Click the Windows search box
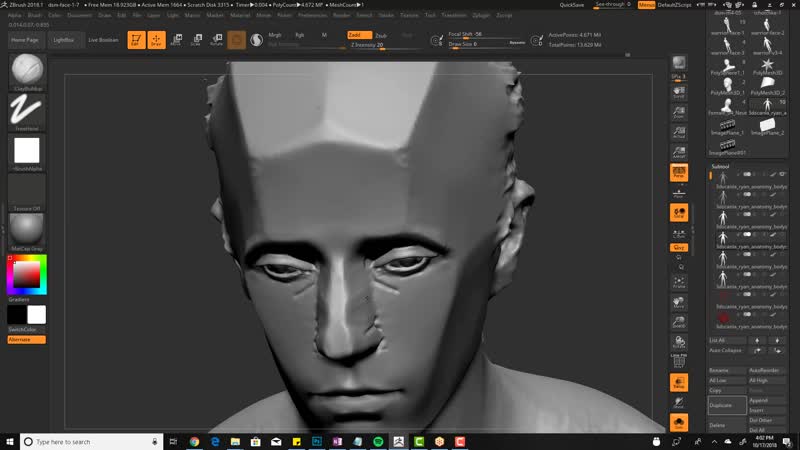 (x=92, y=442)
